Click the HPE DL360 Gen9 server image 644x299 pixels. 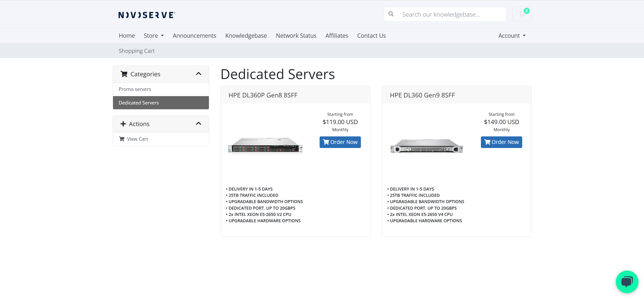tap(427, 146)
